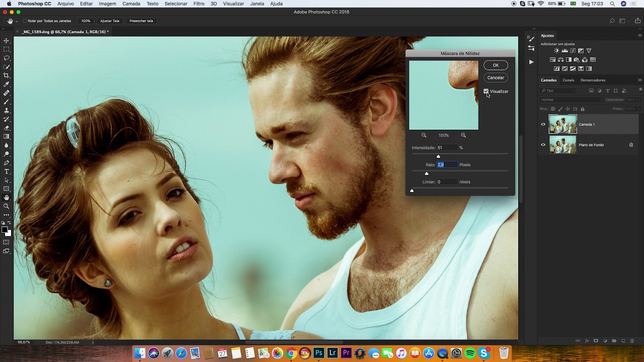Screen dimensions: 644x362
Task: Expand the status bar info arrow
Action: (x=93, y=342)
